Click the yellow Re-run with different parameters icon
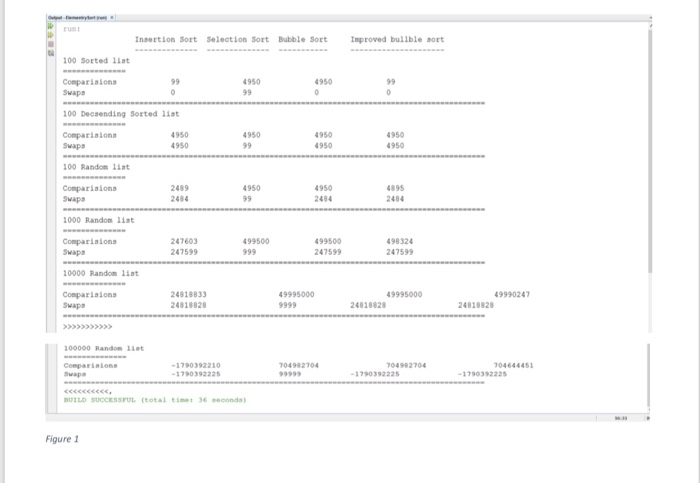This screenshot has width=700, height=483. click(x=50, y=35)
